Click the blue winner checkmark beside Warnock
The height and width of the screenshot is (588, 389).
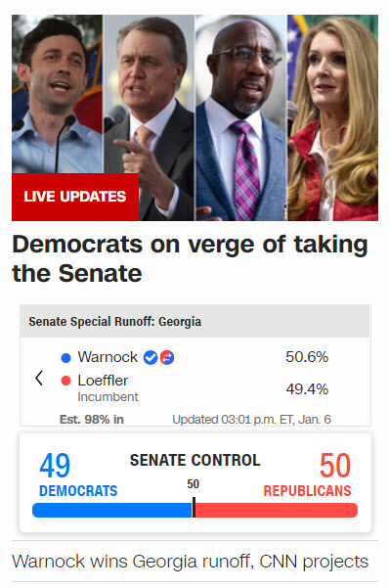151,357
